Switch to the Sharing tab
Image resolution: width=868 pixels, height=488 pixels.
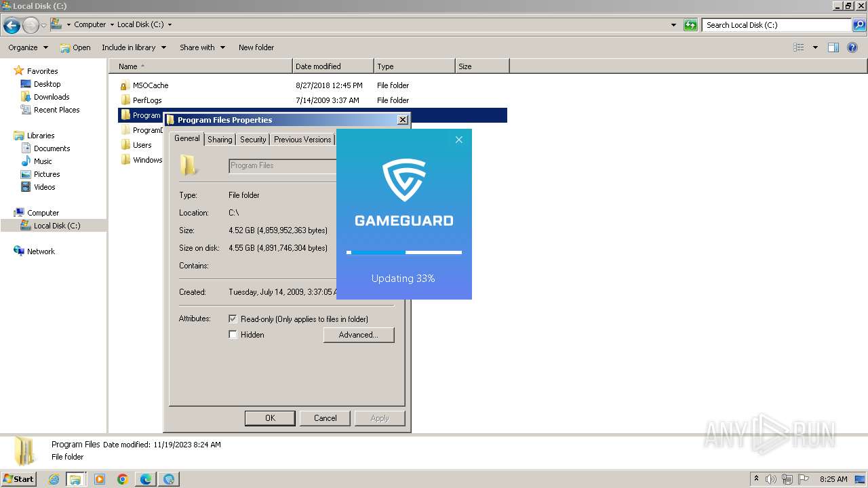coord(220,140)
